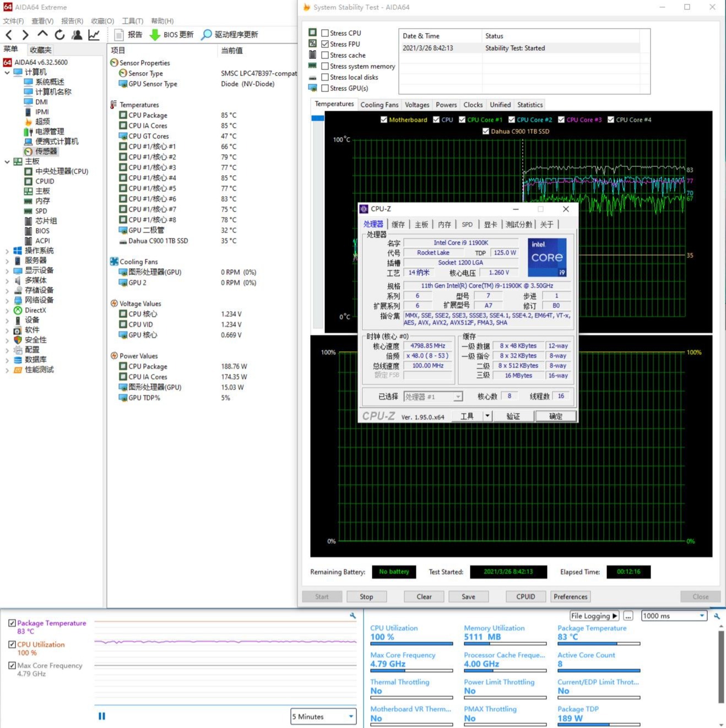The image size is (726, 728).
Task: Click the driver update magnifier icon
Action: (206, 35)
